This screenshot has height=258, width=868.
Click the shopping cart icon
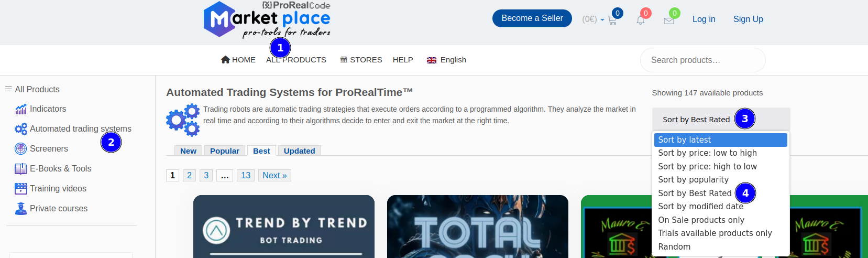(x=612, y=21)
